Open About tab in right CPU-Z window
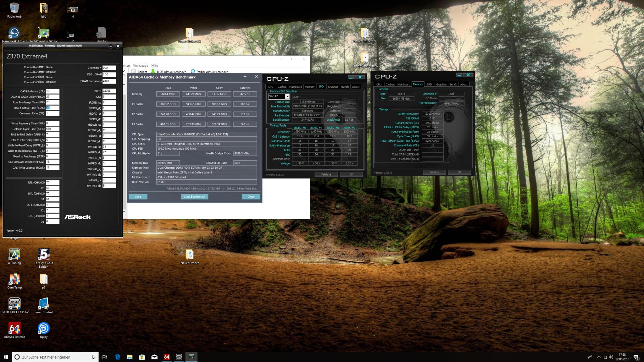The image size is (644, 362). tap(464, 85)
